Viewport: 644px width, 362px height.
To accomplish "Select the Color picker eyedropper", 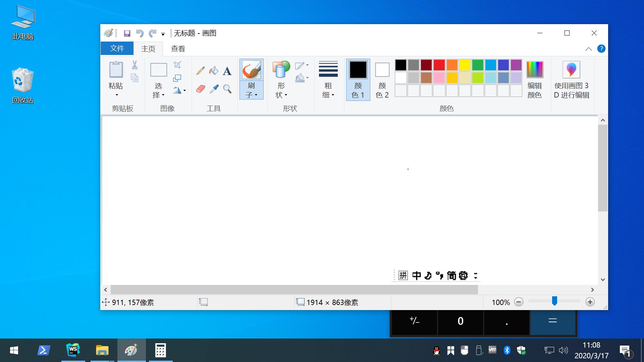I will pos(214,89).
